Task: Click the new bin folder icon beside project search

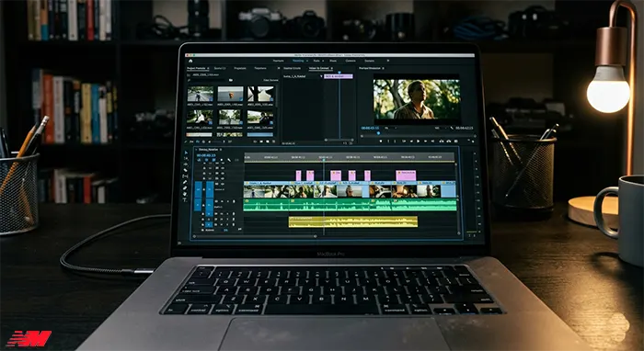Action: (230, 80)
